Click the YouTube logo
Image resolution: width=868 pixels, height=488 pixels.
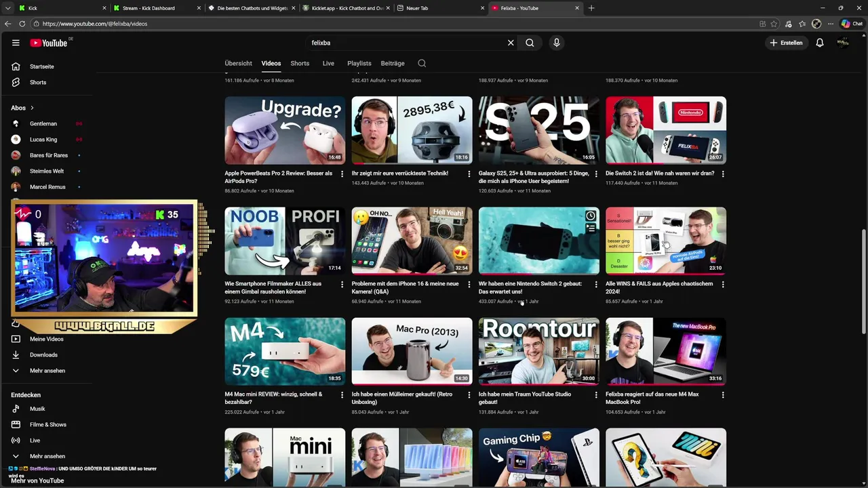(x=49, y=43)
